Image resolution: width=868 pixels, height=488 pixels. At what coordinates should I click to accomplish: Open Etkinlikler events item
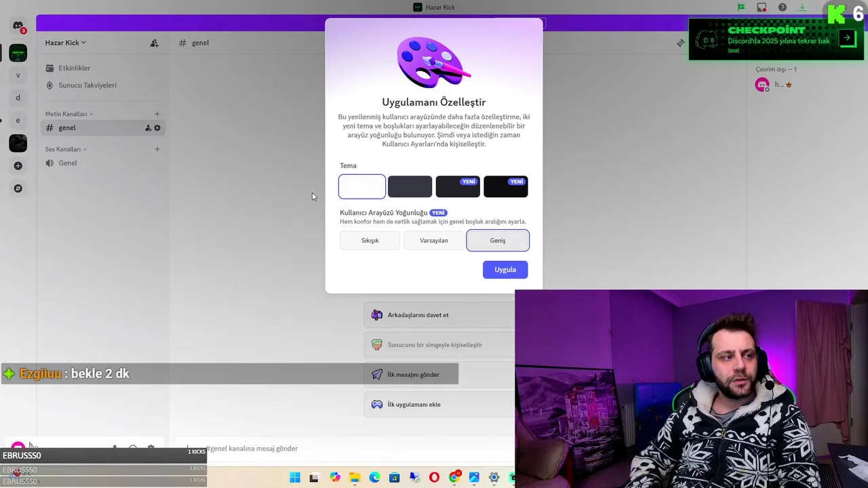tap(102, 68)
